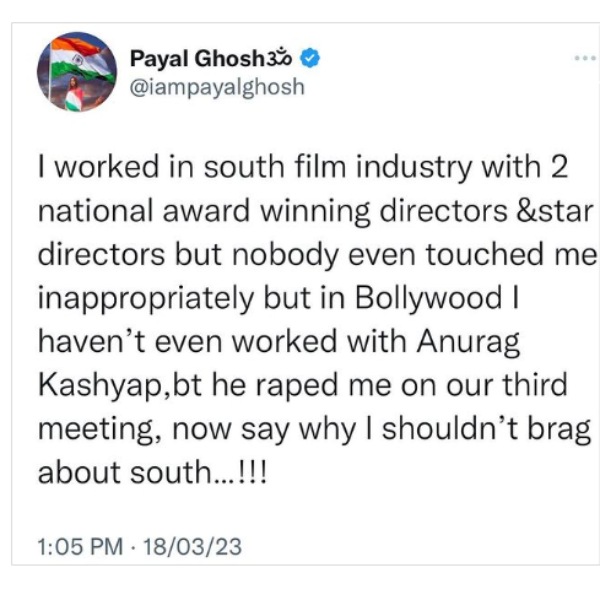The image size is (600, 600).
Task: Click the blue verified badge
Action: (x=312, y=59)
